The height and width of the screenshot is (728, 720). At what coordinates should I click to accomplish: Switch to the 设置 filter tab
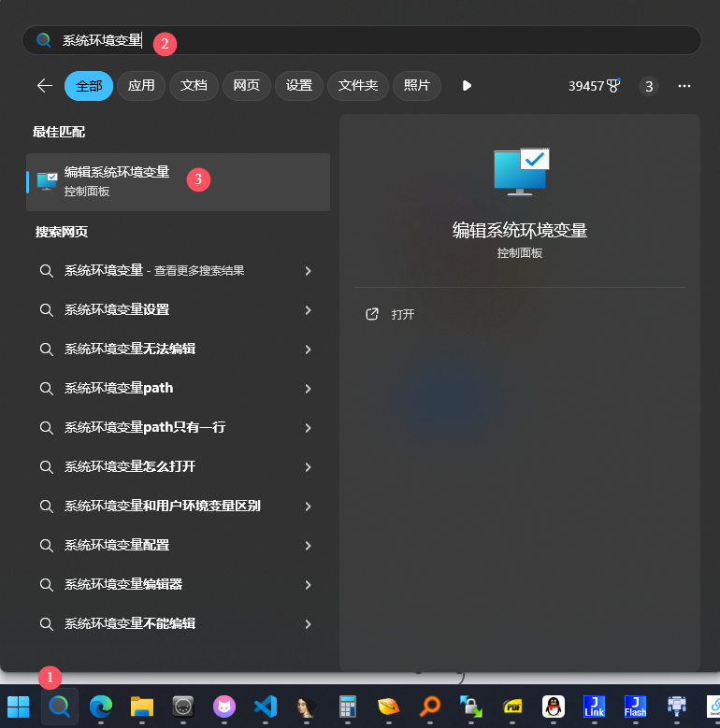tap(298, 86)
